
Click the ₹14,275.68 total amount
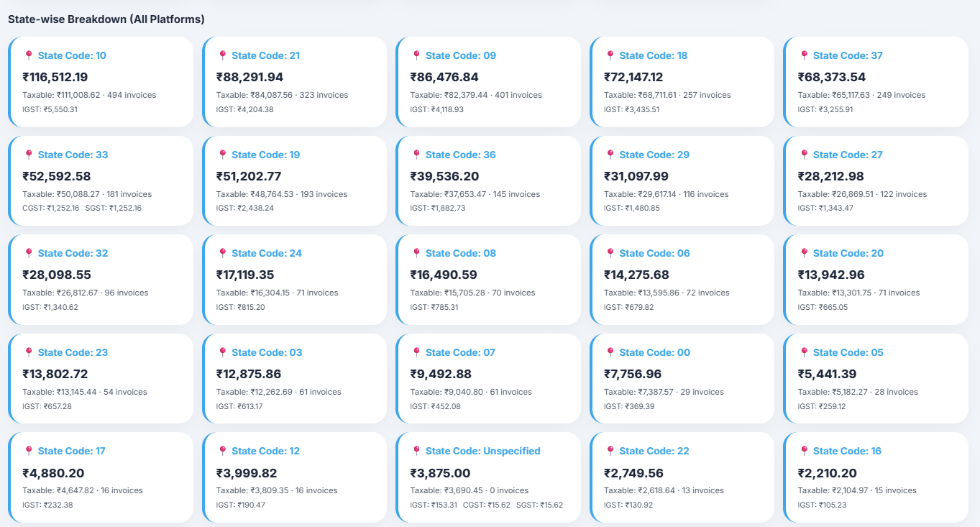pyautogui.click(x=638, y=275)
